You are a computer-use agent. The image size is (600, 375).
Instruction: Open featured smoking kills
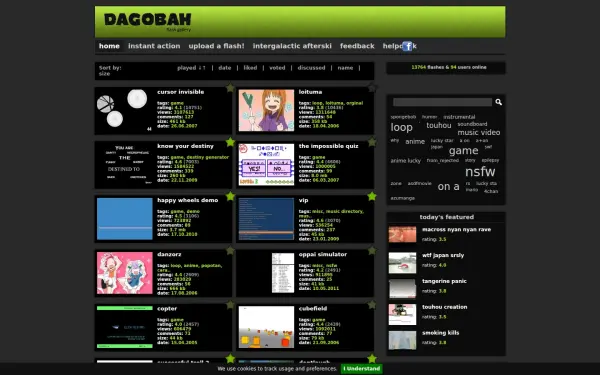(x=440, y=333)
